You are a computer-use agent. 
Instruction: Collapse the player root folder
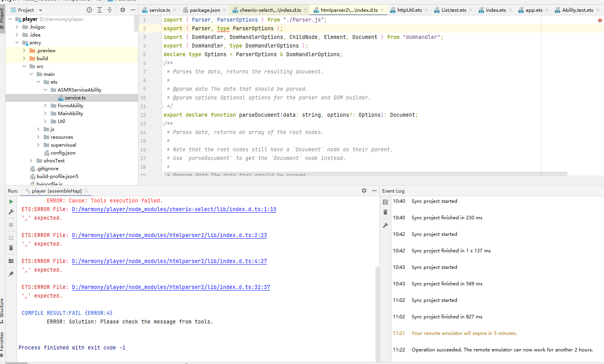(10, 19)
